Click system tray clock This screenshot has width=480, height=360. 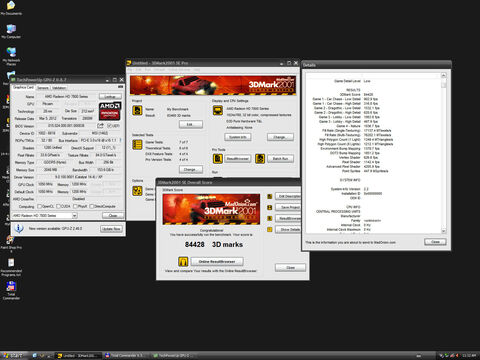coord(469,356)
